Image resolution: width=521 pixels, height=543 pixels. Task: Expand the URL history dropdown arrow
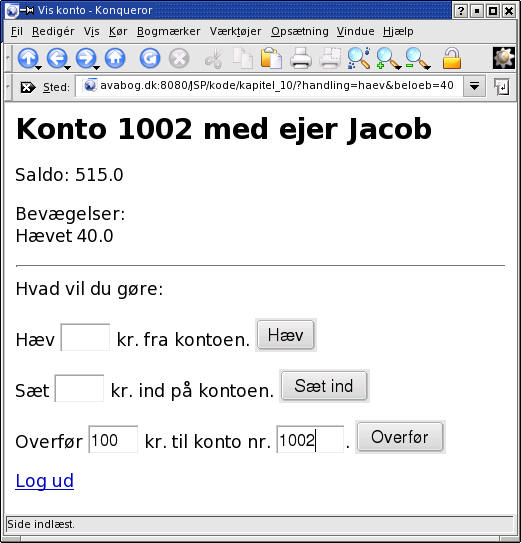tap(474, 86)
